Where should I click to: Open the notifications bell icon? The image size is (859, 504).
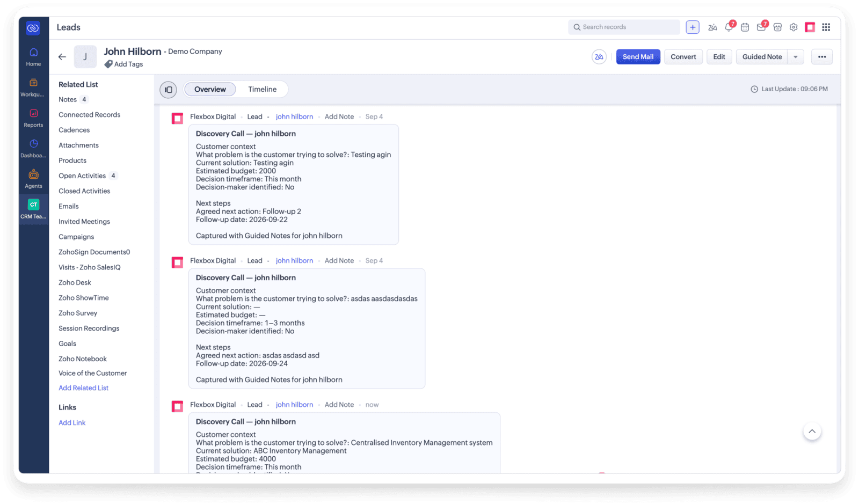pos(729,27)
